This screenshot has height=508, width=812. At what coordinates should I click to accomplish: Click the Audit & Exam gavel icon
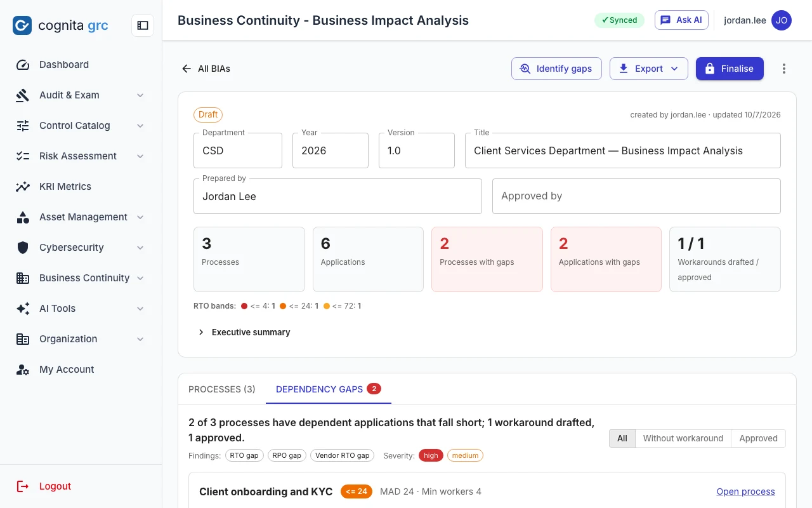tap(23, 95)
